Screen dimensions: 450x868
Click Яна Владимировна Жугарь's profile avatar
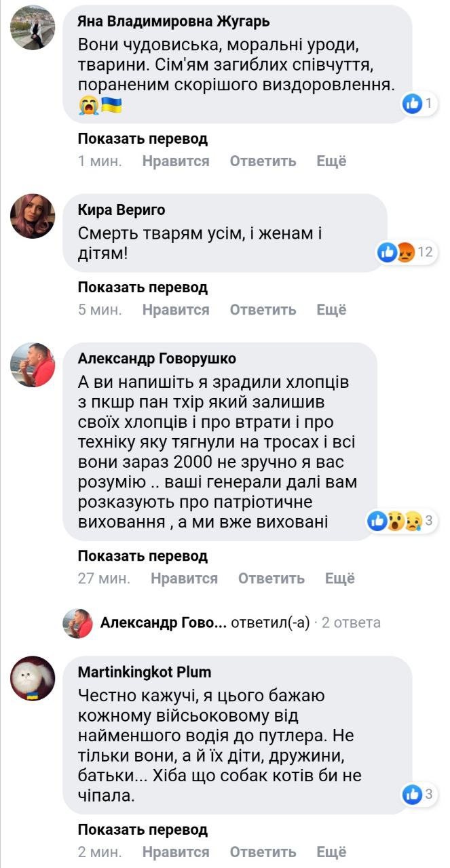[x=33, y=28]
